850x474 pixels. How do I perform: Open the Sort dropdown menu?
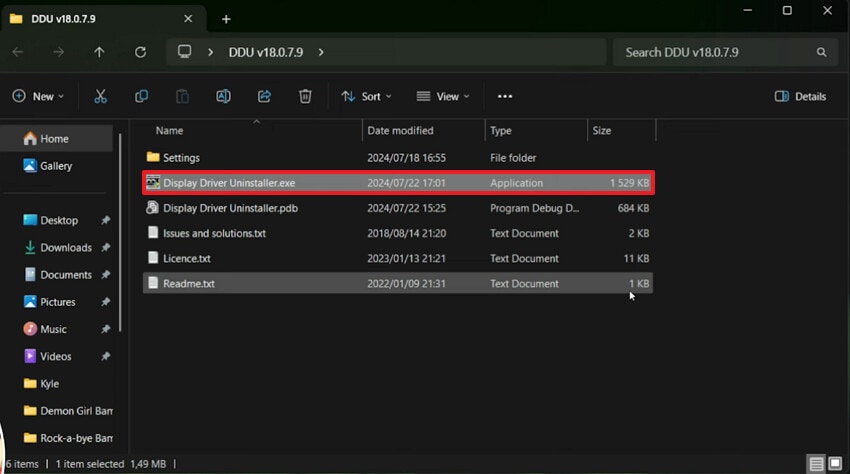[x=366, y=97]
